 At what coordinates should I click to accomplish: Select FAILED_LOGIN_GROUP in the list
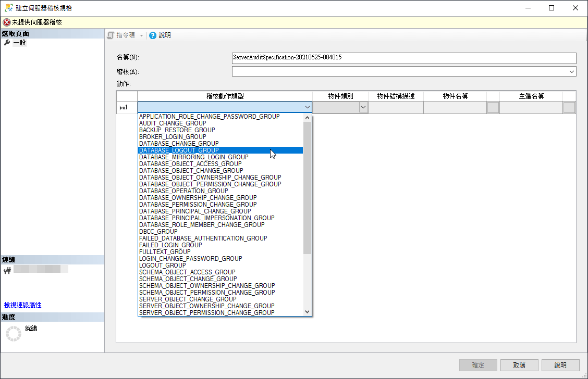click(x=170, y=245)
